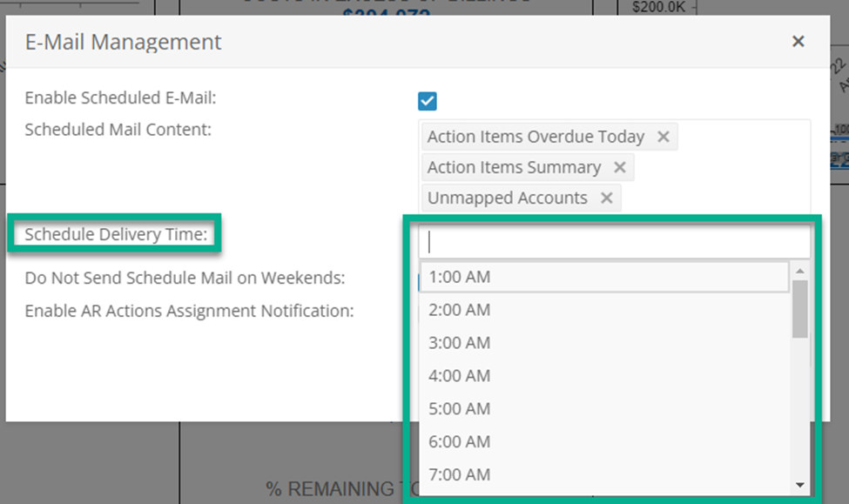849x504 pixels.
Task: Click scrollbar down arrow in time list
Action: (x=799, y=485)
